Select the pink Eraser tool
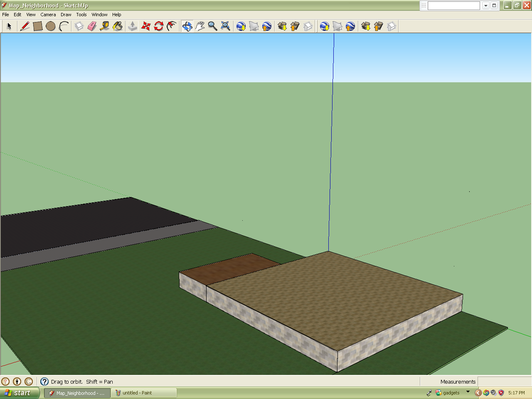Image resolution: width=532 pixels, height=399 pixels. [92, 26]
